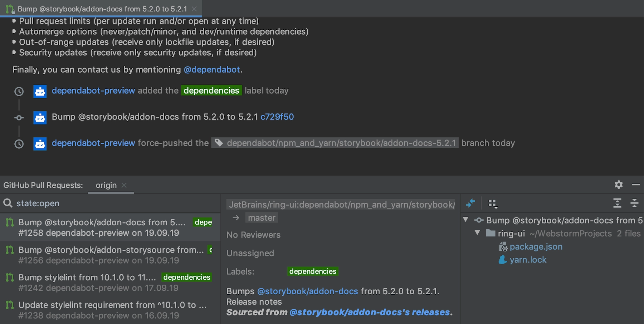This screenshot has height=324, width=644.
Task: Open Pull Requests panel settings gear
Action: [x=619, y=185]
